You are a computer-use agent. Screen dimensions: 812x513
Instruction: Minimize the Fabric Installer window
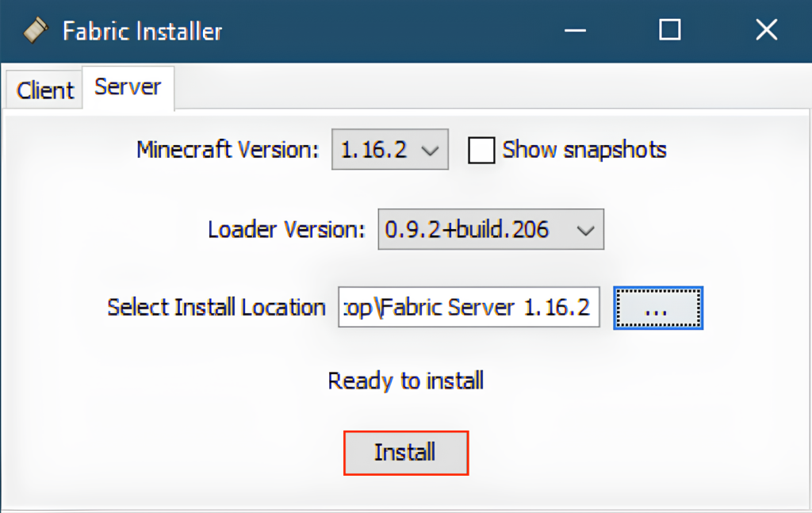574,29
